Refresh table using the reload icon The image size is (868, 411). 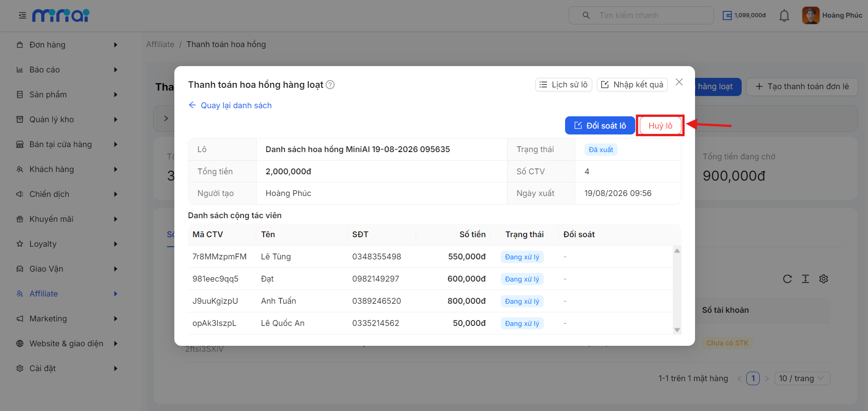pos(787,279)
